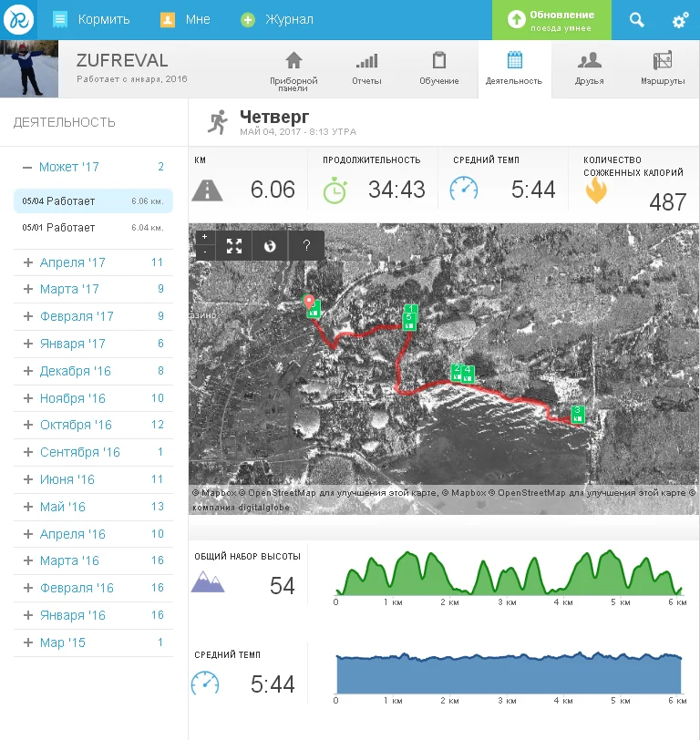This screenshot has height=740, width=700.
Task: Click the 487 calories value
Action: (x=668, y=202)
